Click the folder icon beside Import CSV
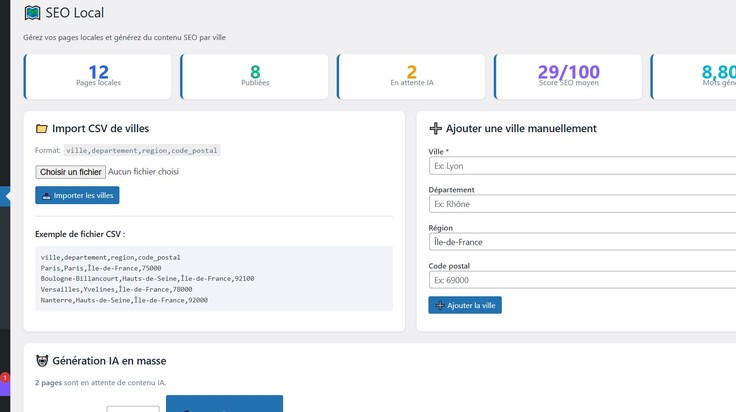The width and height of the screenshot is (736, 412). coord(42,129)
